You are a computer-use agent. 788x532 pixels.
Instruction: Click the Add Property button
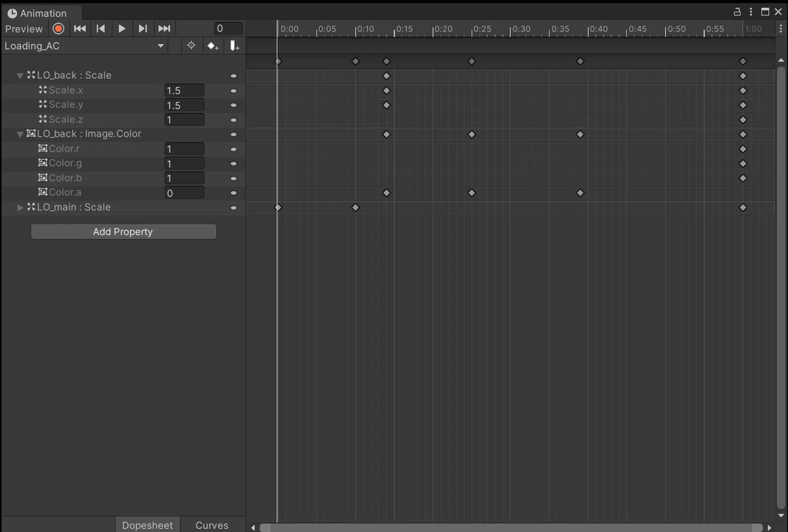pyautogui.click(x=123, y=232)
